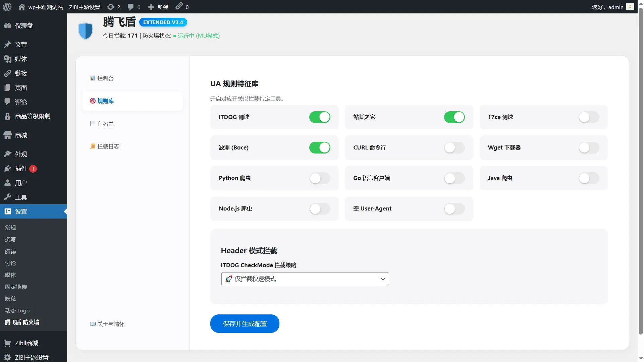
Task: Expand the 新建 menu in admin bar
Action: [x=158, y=7]
